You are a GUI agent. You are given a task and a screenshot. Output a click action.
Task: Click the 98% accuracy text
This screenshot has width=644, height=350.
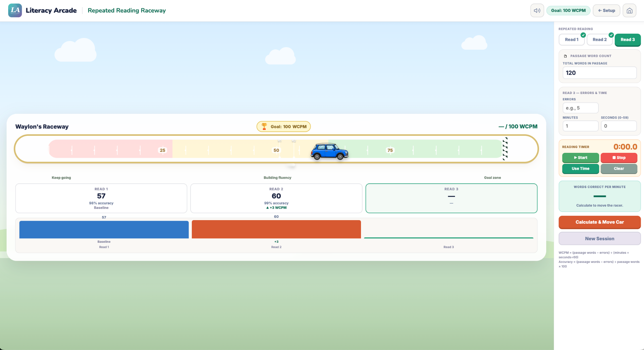coord(101,203)
